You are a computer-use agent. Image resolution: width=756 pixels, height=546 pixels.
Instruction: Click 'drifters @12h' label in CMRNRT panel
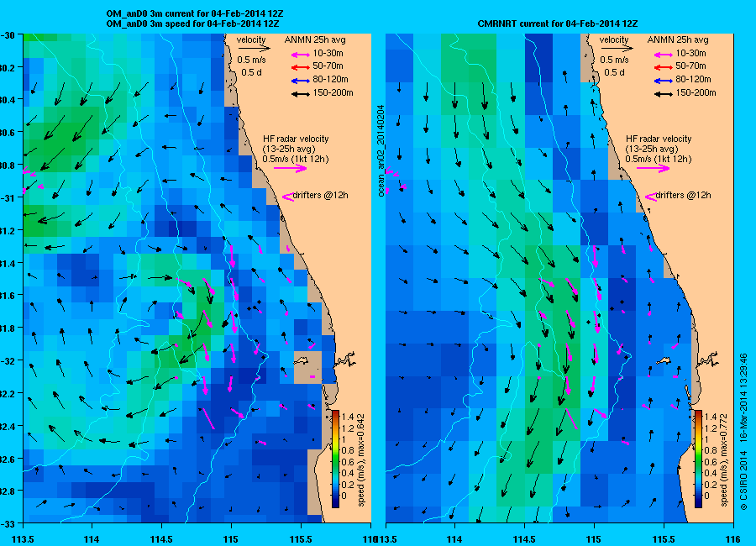(x=684, y=196)
